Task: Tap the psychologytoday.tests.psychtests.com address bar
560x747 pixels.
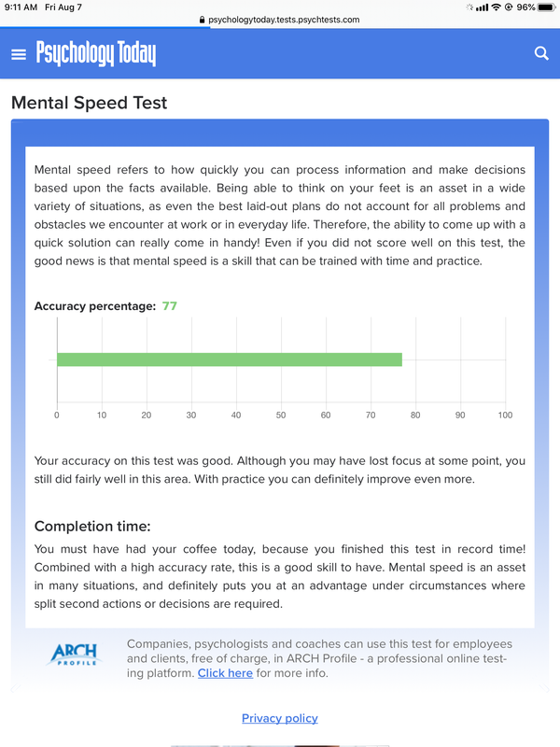Action: 280,20
